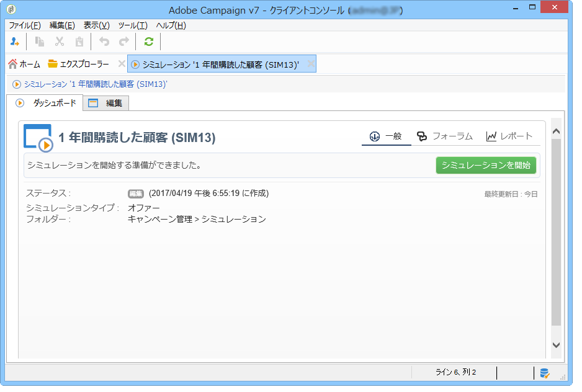This screenshot has height=392, width=582.
Task: Click the scrollbar down arrow
Action: [x=556, y=345]
